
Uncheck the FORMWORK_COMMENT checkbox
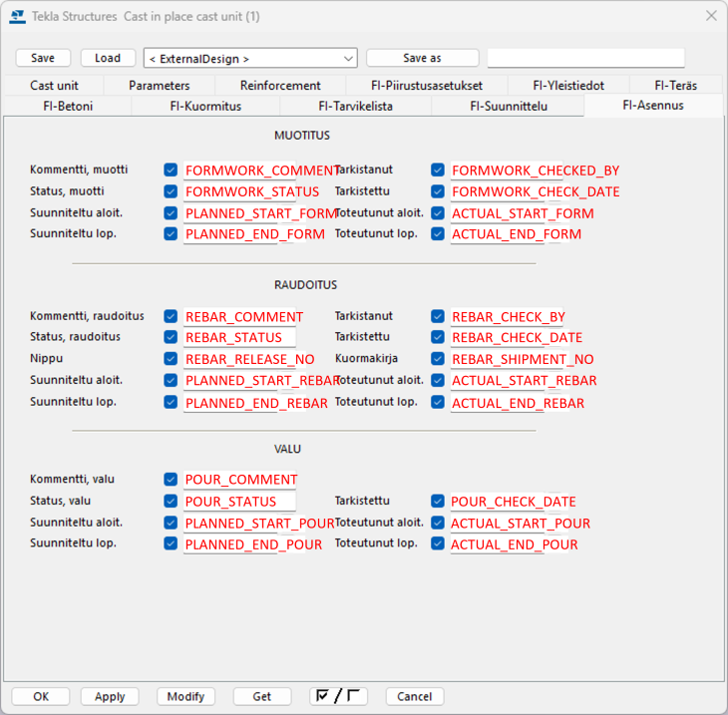[x=171, y=171]
